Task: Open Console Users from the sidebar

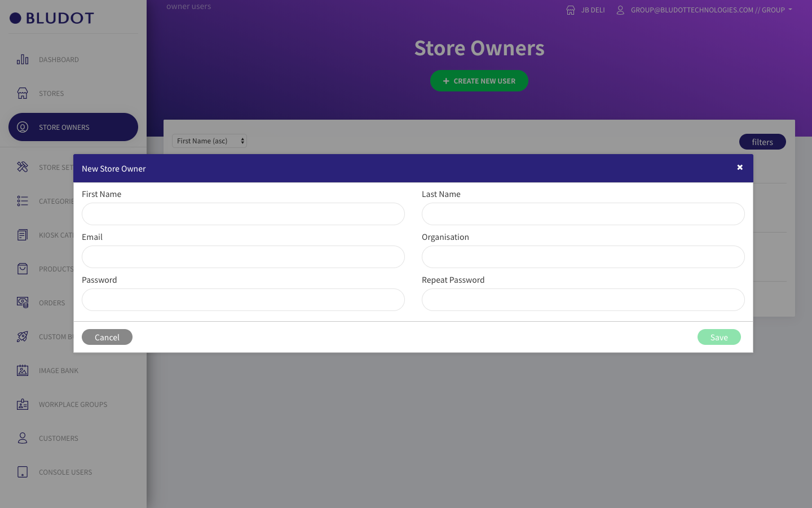Action: [23, 472]
